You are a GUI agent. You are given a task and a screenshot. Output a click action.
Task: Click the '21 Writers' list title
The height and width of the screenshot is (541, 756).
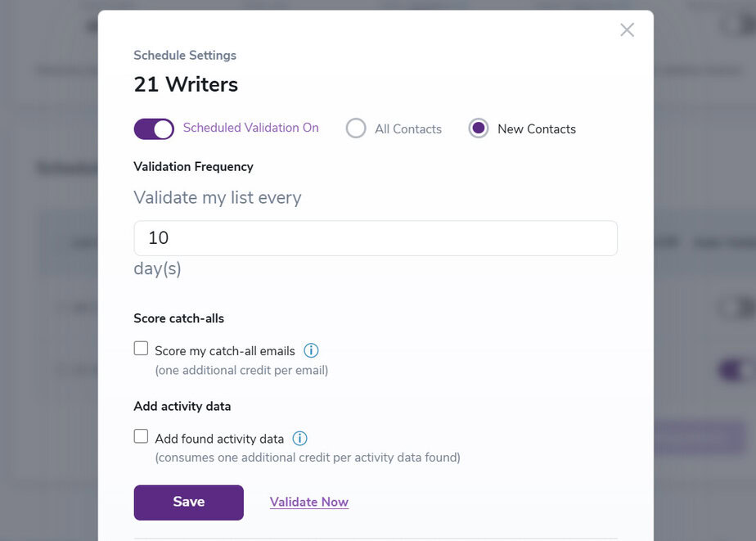(186, 84)
